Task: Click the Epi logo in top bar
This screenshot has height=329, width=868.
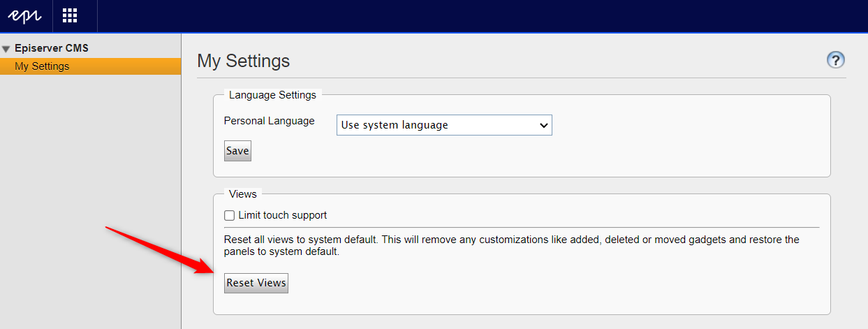Action: (26, 15)
